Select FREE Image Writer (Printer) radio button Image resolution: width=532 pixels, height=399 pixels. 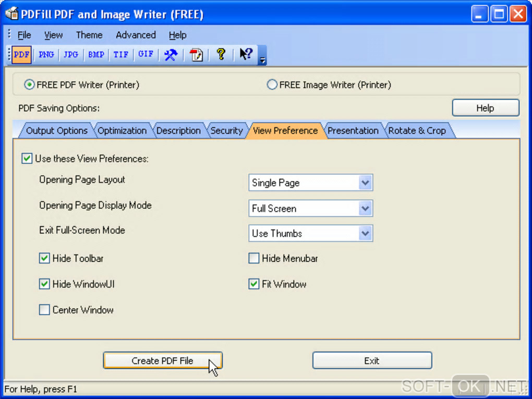pos(272,84)
